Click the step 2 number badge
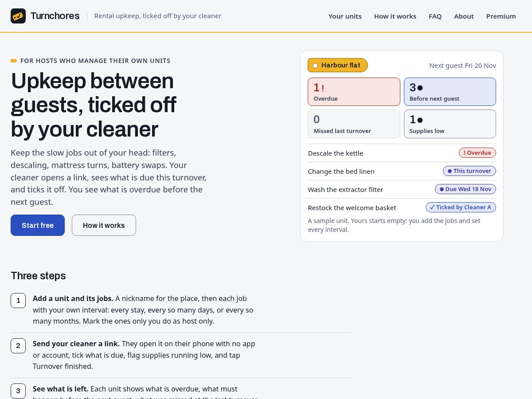 point(18,346)
